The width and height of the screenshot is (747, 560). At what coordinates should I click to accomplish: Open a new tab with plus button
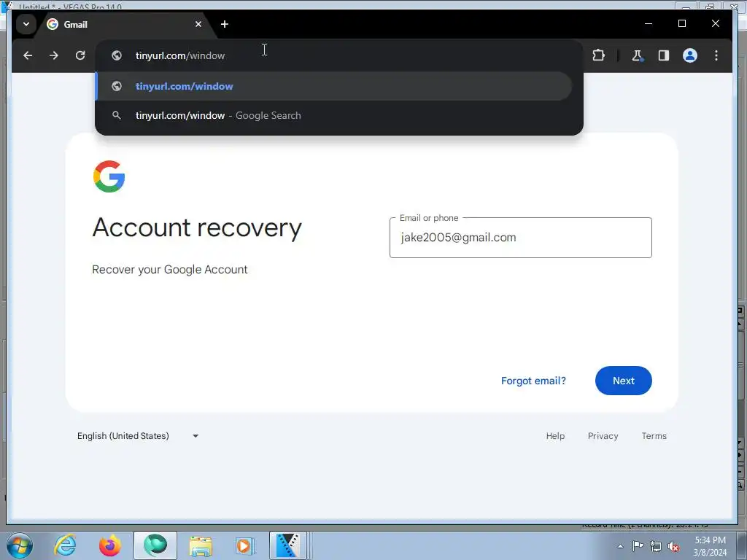coord(225,24)
